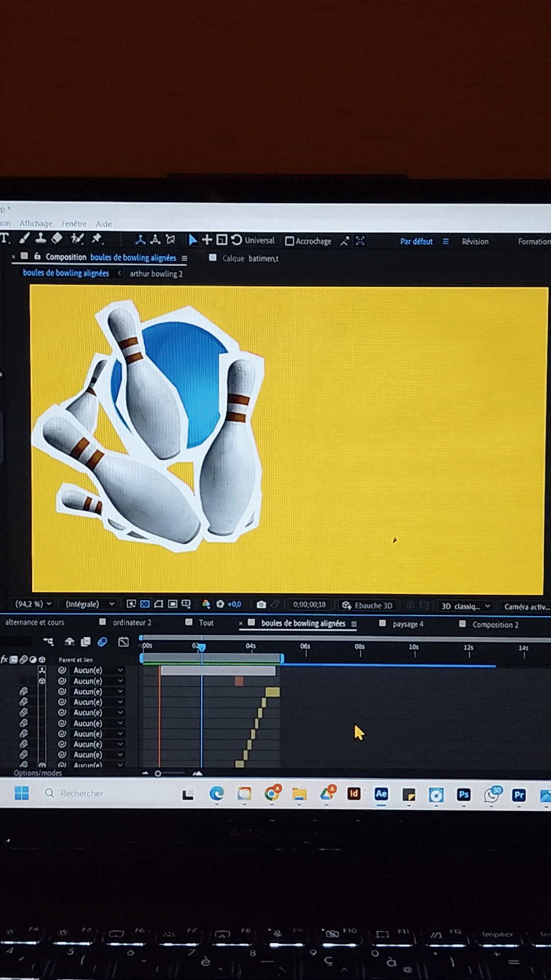Select the Clone Stamp tool
Image resolution: width=551 pixels, height=980 pixels.
[x=41, y=238]
